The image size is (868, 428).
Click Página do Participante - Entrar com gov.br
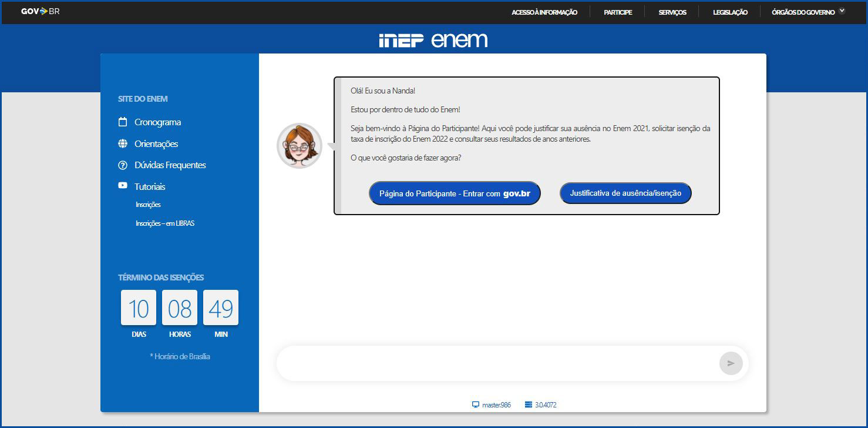(x=455, y=193)
